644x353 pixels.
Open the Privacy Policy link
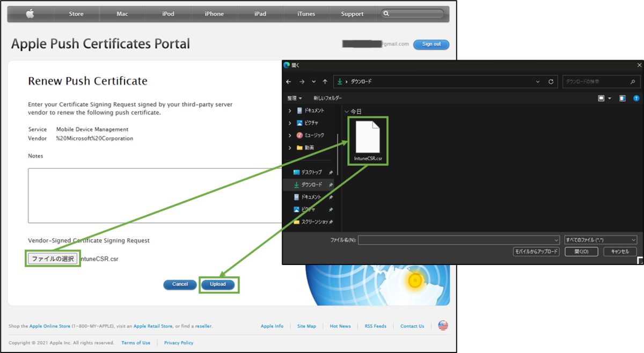pos(179,343)
